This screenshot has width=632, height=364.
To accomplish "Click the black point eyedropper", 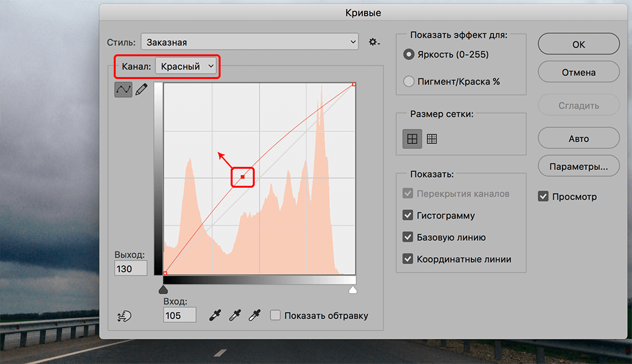I will pyautogui.click(x=216, y=315).
